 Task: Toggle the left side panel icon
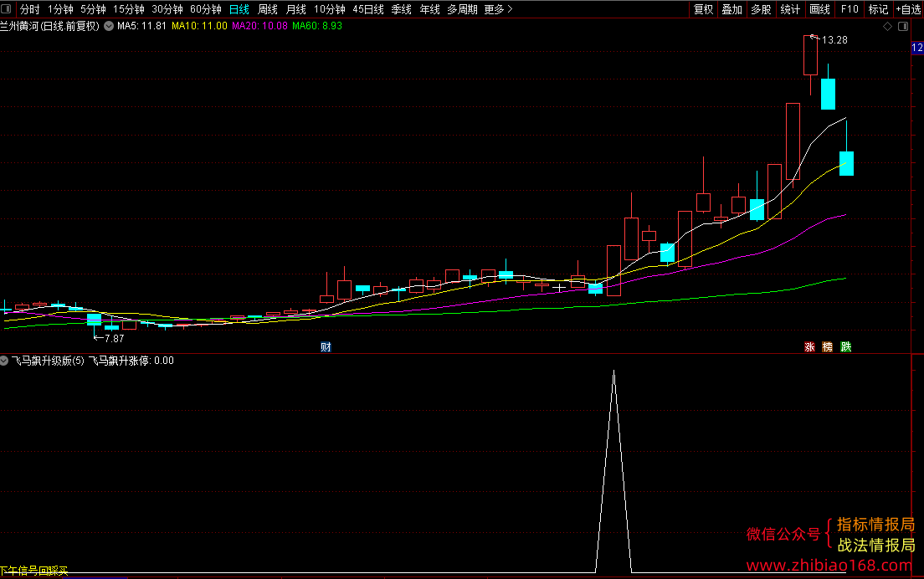pyautogui.click(x=6, y=9)
